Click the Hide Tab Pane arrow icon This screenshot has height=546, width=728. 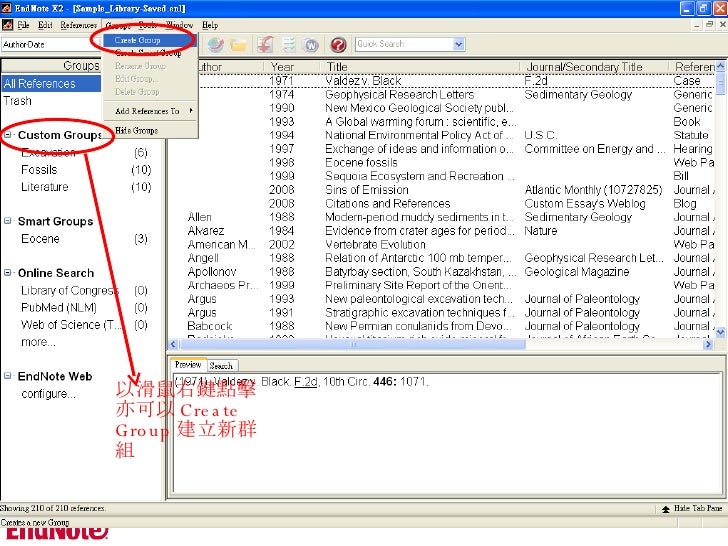665,509
